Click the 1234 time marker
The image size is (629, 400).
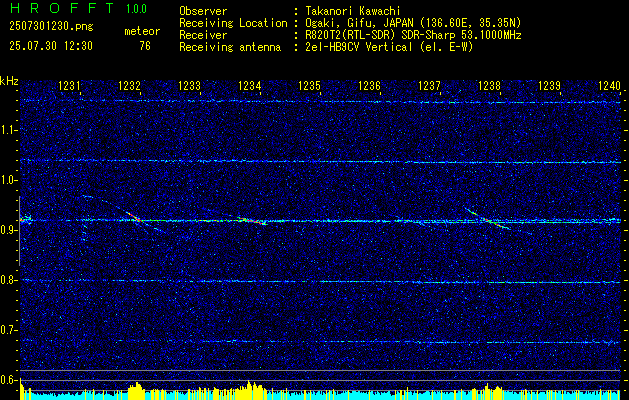(250, 85)
